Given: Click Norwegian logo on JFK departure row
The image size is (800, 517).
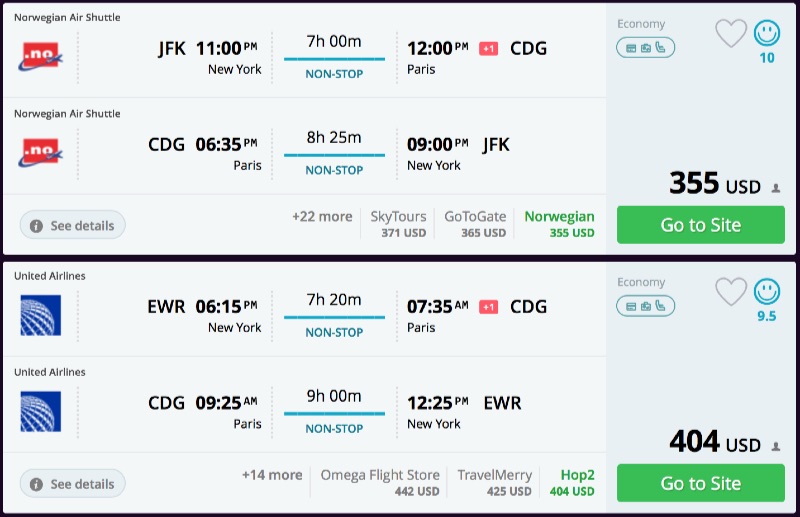Looking at the screenshot, I should pyautogui.click(x=40, y=57).
